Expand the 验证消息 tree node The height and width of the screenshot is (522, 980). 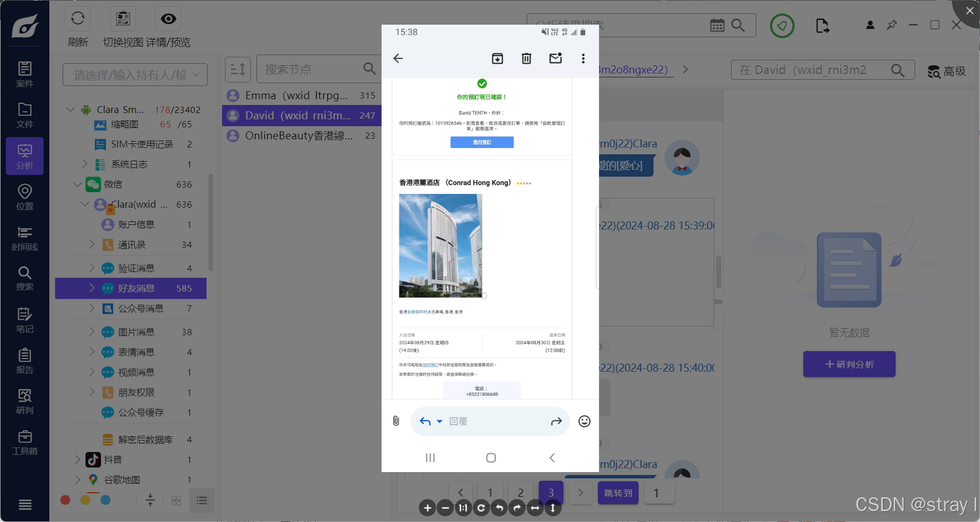click(92, 268)
